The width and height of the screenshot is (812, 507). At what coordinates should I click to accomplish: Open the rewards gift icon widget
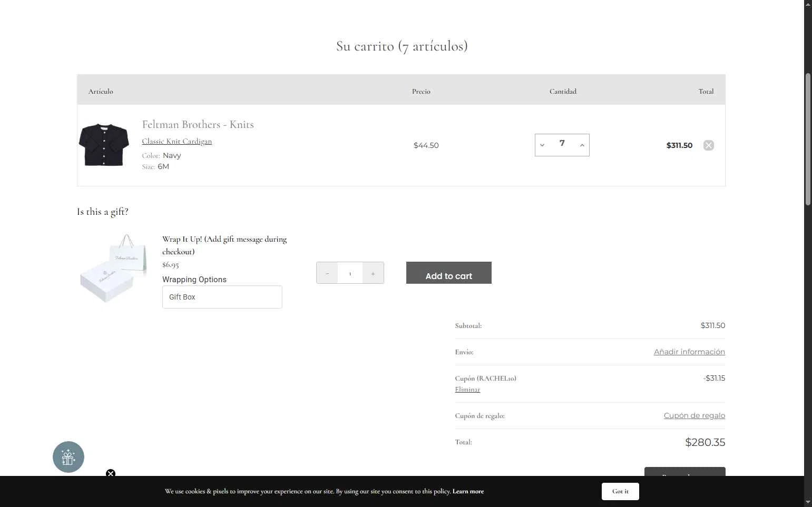69,457
